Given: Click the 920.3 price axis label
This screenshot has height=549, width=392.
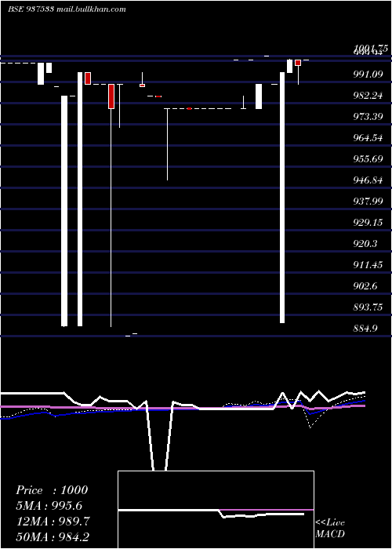Looking at the screenshot, I should (x=365, y=244).
